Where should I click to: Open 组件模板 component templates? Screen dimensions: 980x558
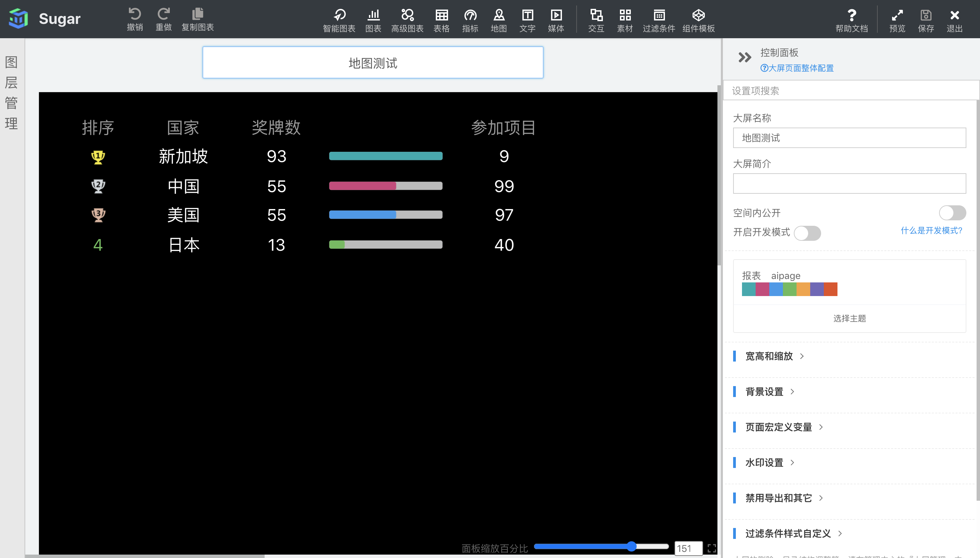(x=698, y=20)
